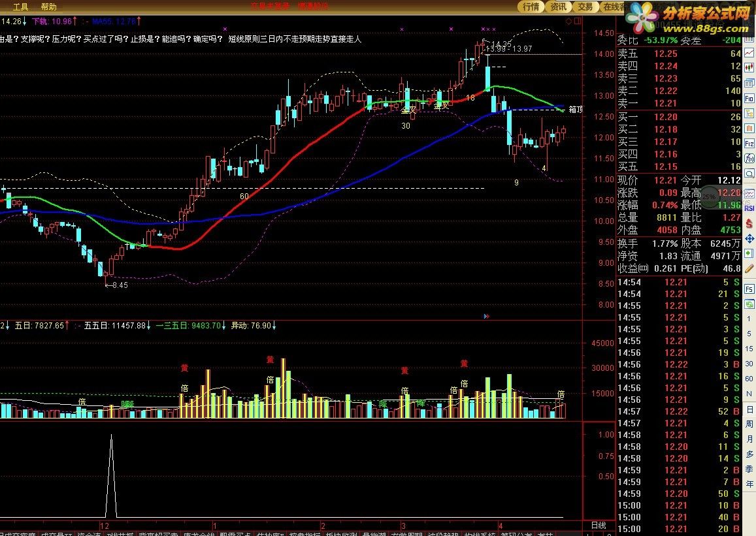Switch chart to 60-minute period

pos(749,379)
